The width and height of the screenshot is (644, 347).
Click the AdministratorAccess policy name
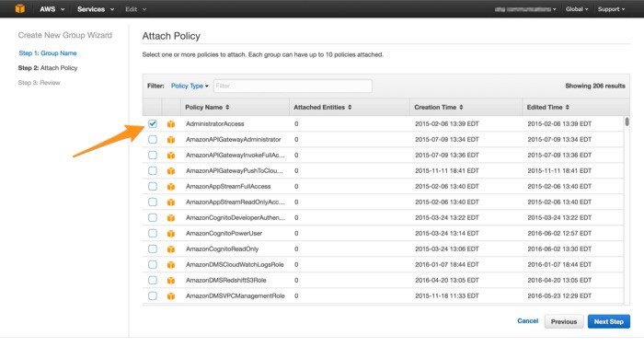[214, 123]
